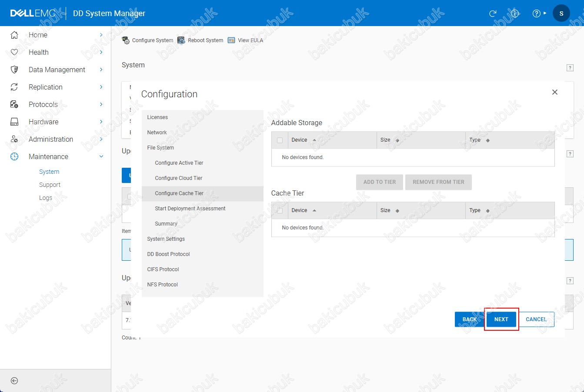584x392 pixels.
Task: Click the Maintenance clock icon
Action: 14,156
